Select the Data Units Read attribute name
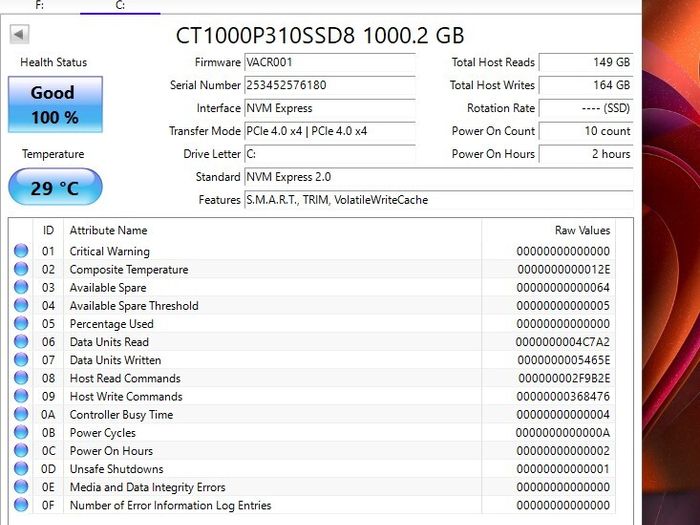The height and width of the screenshot is (525, 700). point(109,342)
